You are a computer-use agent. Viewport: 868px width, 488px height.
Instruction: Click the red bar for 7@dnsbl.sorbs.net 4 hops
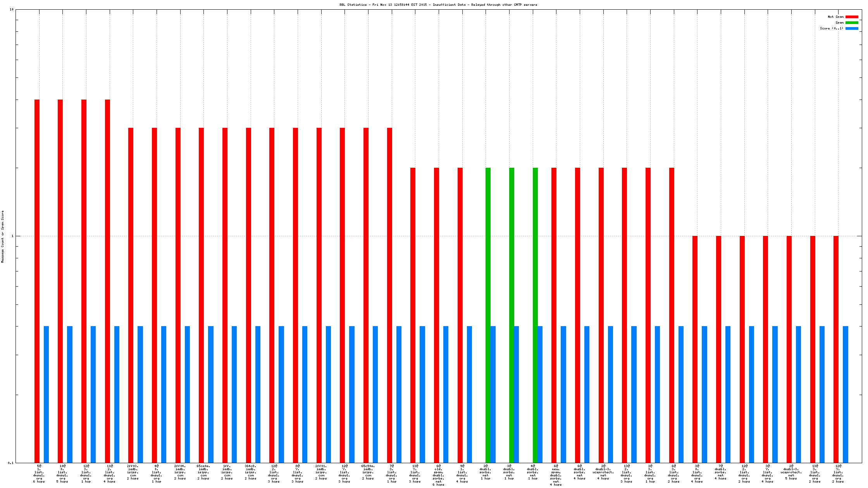tap(718, 349)
